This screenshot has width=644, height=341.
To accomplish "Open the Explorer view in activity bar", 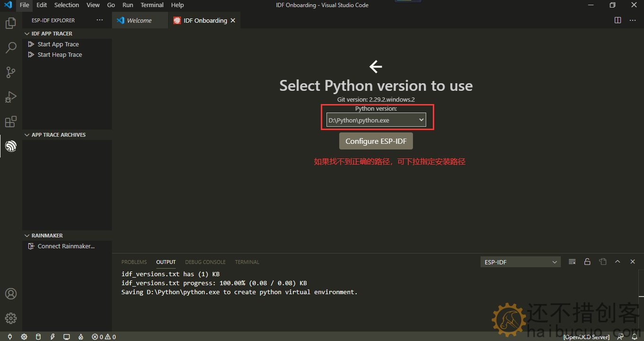I will click(11, 23).
